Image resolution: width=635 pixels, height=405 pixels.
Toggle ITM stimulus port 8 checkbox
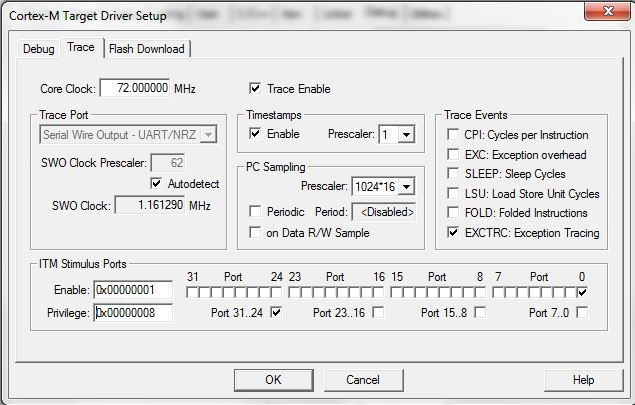tap(480, 292)
